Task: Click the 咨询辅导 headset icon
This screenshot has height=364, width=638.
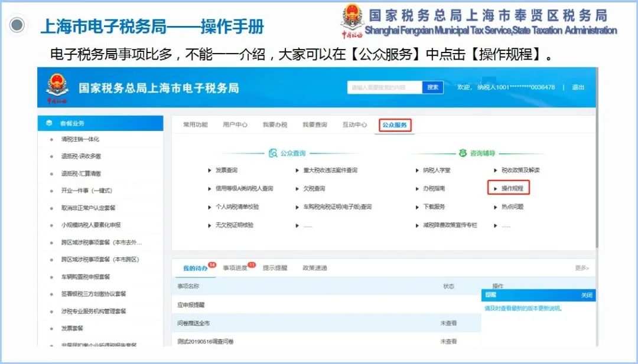Action: pyautogui.click(x=463, y=153)
